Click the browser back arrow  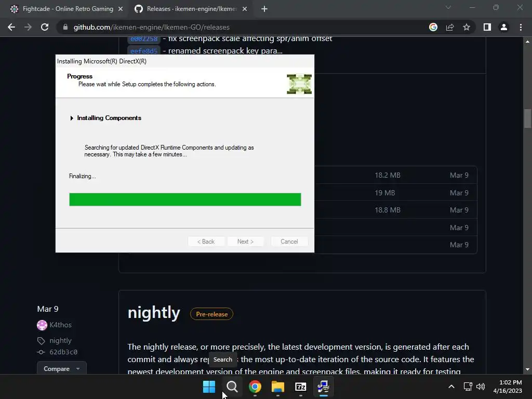pyautogui.click(x=11, y=27)
